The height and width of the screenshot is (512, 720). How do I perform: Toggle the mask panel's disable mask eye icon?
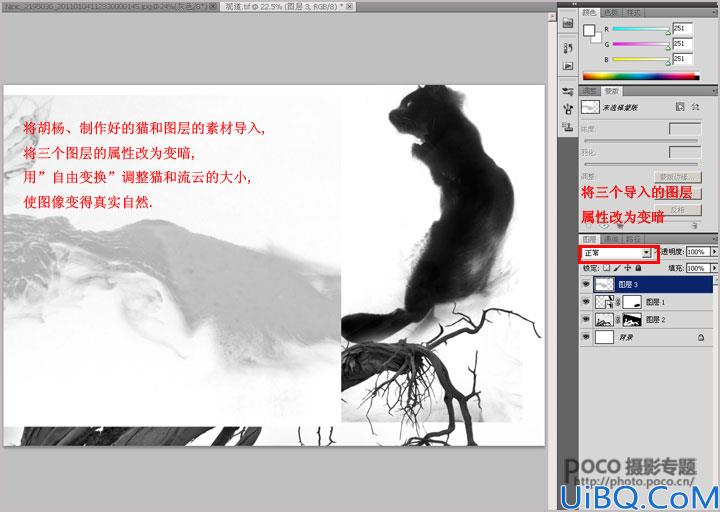tap(620, 225)
